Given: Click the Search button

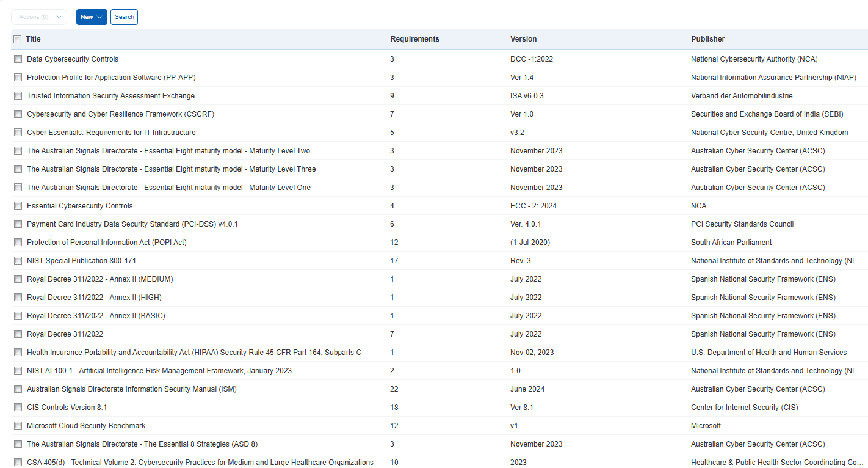Looking at the screenshot, I should (125, 17).
